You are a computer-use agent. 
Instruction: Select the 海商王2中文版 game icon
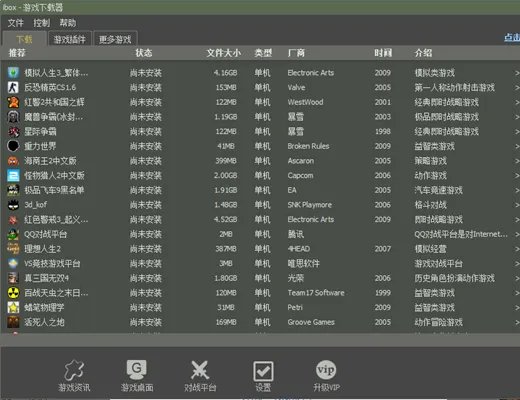(13, 161)
